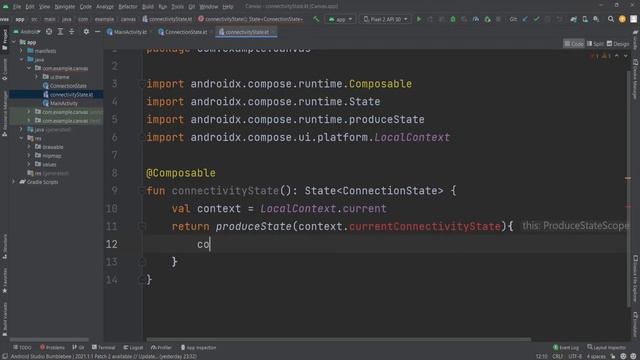The height and width of the screenshot is (360, 640).
Task: Open the Project vertical tool window button
Action: pos(4,40)
